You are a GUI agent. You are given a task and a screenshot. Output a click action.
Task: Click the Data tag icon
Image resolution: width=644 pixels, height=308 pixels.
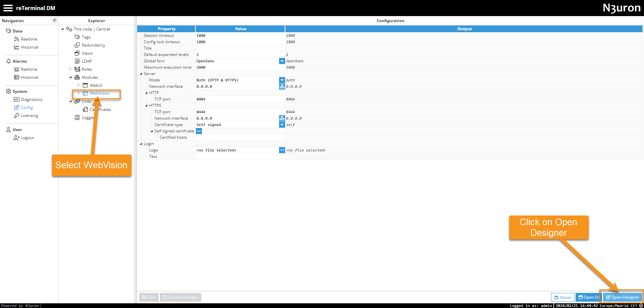[9, 31]
